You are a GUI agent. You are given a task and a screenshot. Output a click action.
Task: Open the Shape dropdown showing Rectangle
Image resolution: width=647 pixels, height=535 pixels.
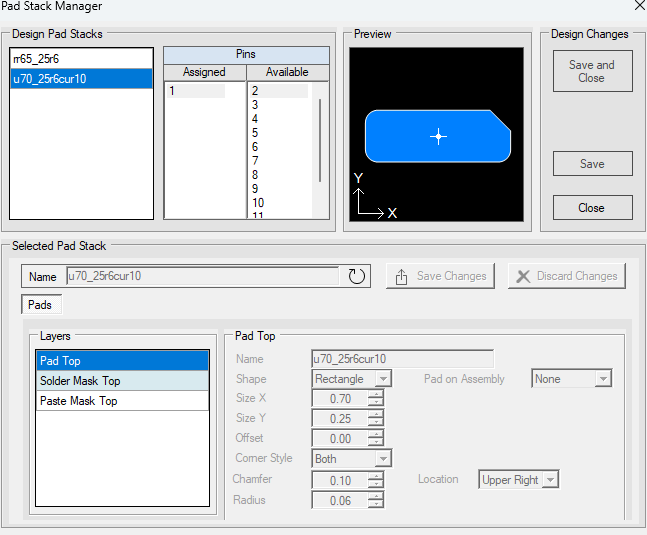[x=382, y=379]
